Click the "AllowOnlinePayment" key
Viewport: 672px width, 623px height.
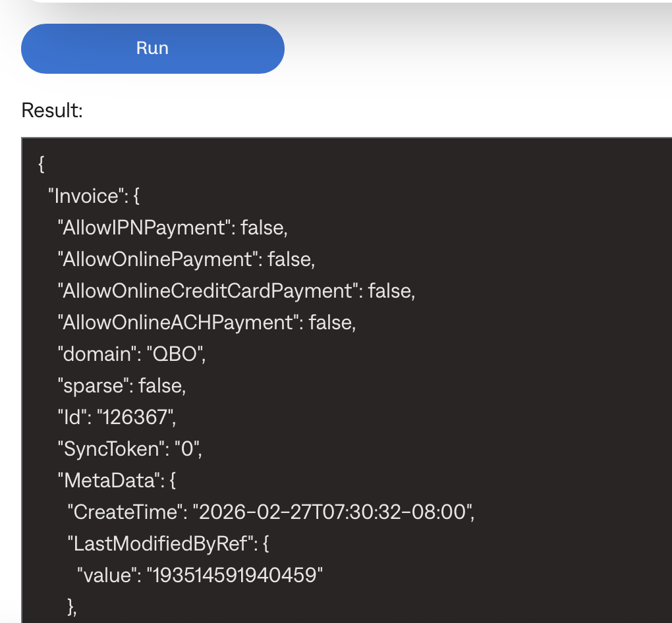tap(155, 259)
